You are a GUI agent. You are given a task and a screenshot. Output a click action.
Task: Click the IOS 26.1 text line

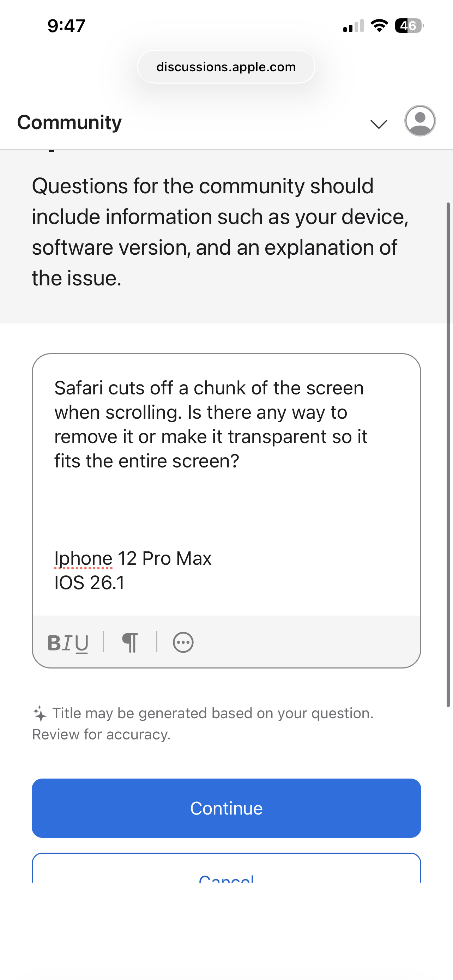89,583
